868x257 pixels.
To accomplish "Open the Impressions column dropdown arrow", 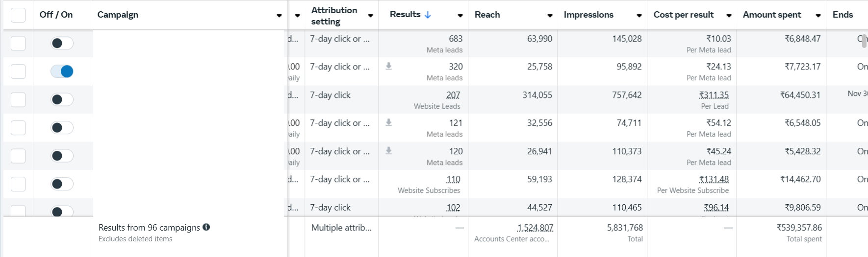I will 639,16.
